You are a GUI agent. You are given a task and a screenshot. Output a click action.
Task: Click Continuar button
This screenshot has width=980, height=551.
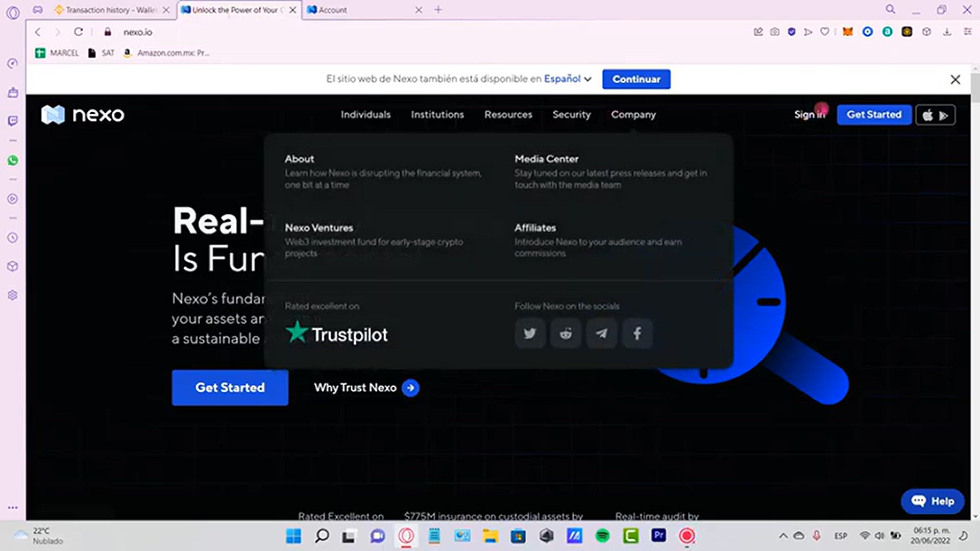[x=636, y=79]
